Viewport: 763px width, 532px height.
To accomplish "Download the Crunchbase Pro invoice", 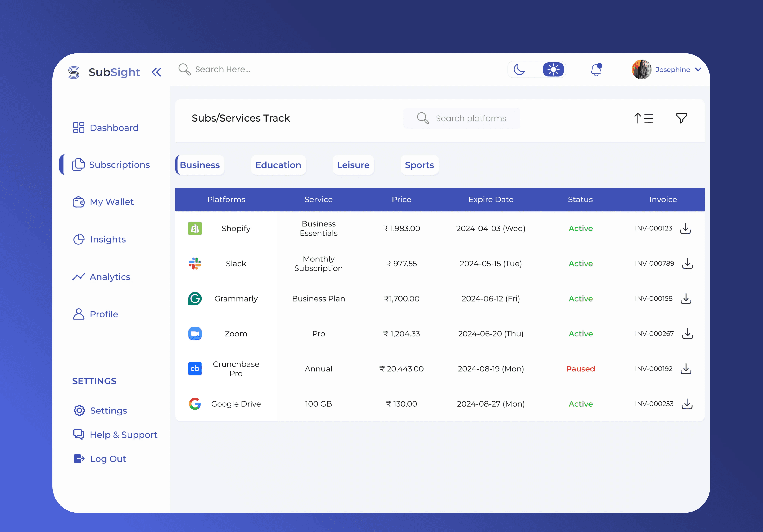I will click(x=686, y=369).
